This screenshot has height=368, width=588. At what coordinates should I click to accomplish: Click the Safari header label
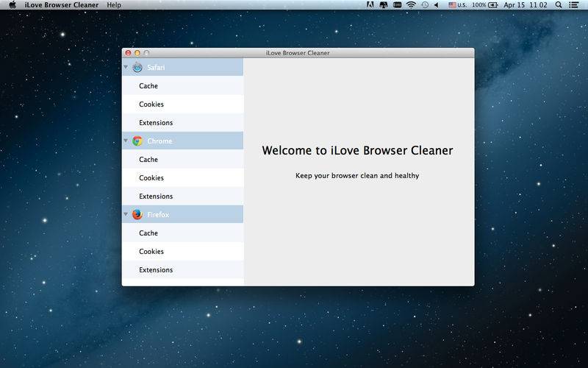[x=156, y=67]
